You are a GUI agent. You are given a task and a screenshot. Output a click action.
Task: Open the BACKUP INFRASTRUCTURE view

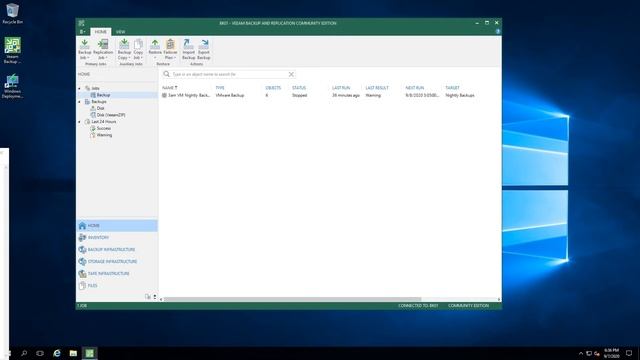click(x=117, y=249)
